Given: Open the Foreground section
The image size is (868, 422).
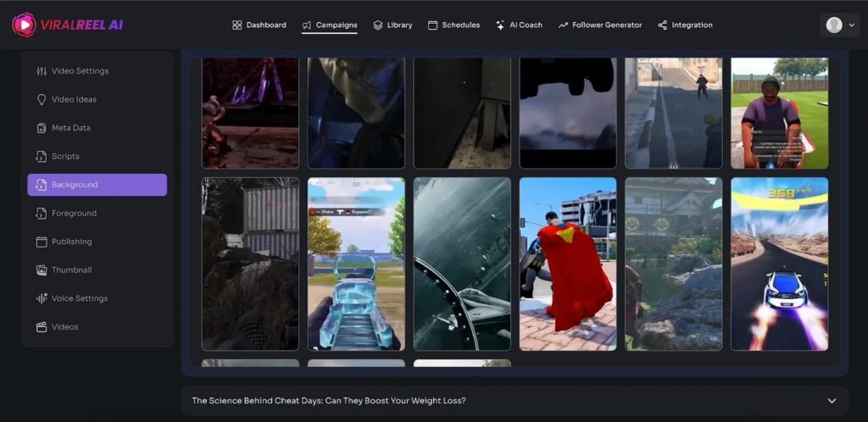Looking at the screenshot, I should pyautogui.click(x=97, y=213).
